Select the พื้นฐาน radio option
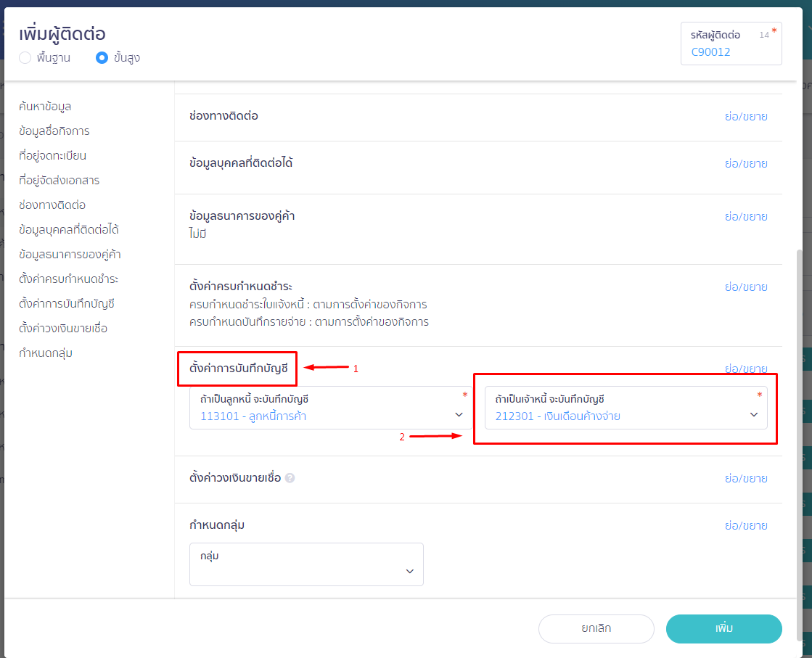 point(25,58)
